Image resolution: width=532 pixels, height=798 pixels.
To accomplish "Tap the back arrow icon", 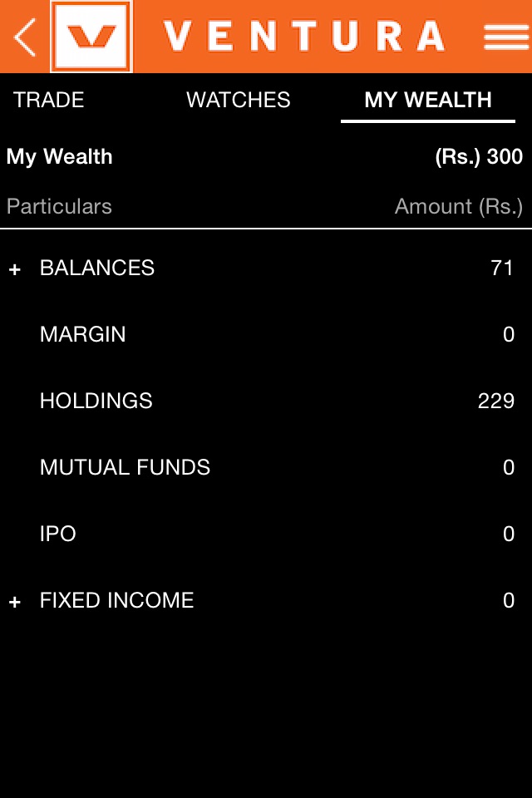I will point(25,37).
